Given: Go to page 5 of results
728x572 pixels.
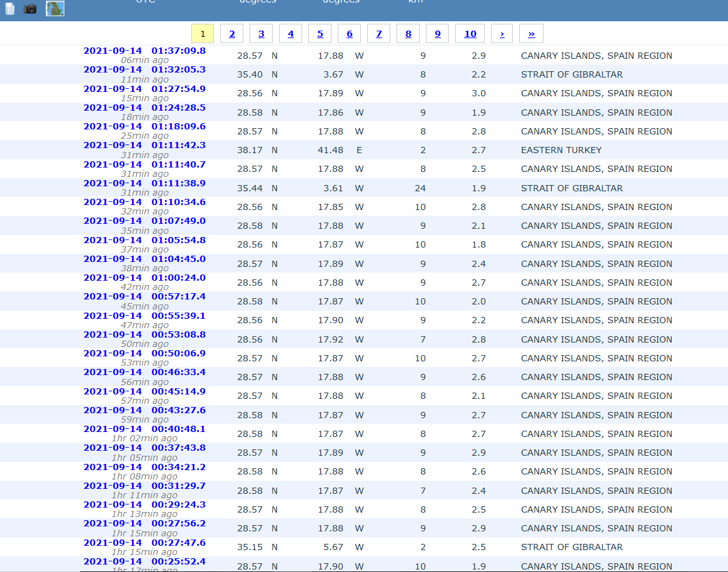Looking at the screenshot, I should 320,34.
